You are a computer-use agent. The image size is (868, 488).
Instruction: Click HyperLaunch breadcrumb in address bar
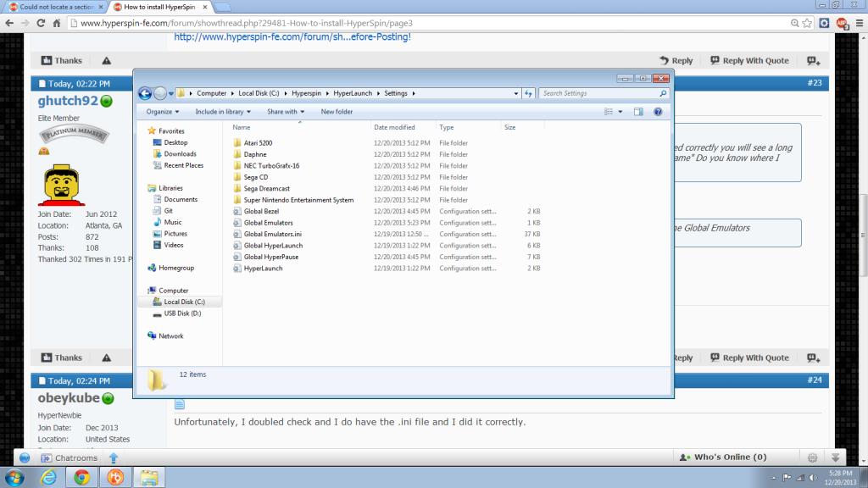[353, 93]
